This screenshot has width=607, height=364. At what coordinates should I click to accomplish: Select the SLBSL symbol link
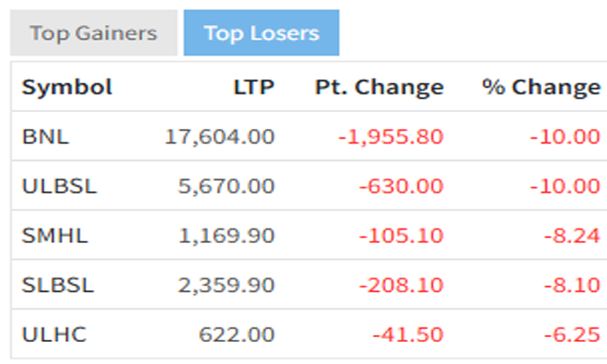click(58, 285)
